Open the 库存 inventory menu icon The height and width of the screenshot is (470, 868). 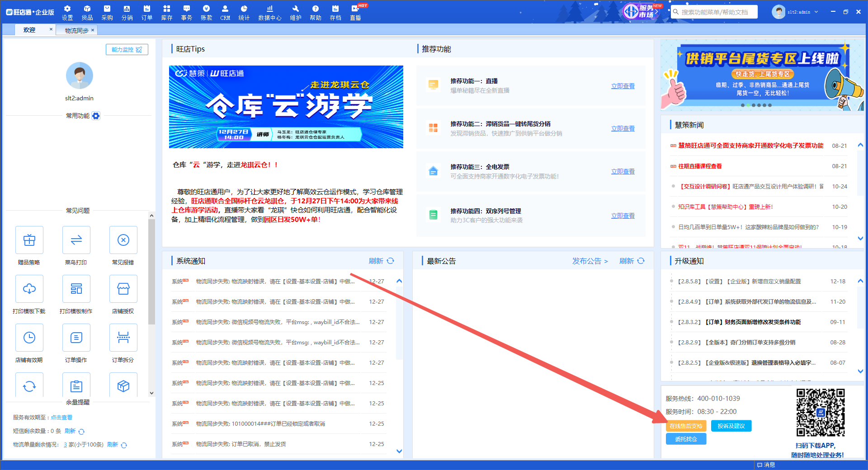pos(167,13)
